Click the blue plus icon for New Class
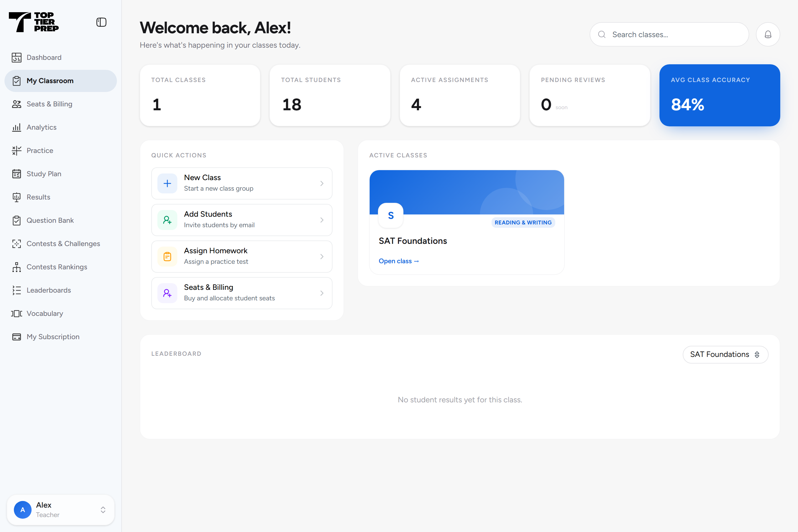 pos(167,183)
